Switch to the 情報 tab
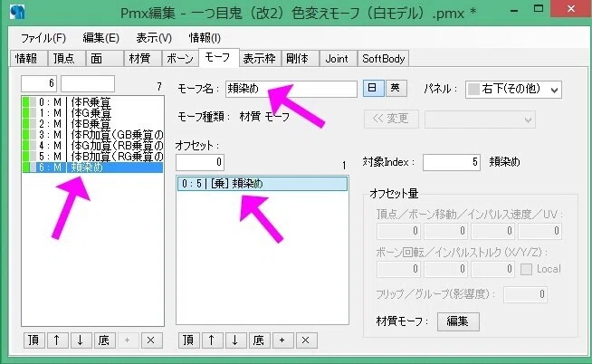The width and height of the screenshot is (592, 364). [x=28, y=59]
